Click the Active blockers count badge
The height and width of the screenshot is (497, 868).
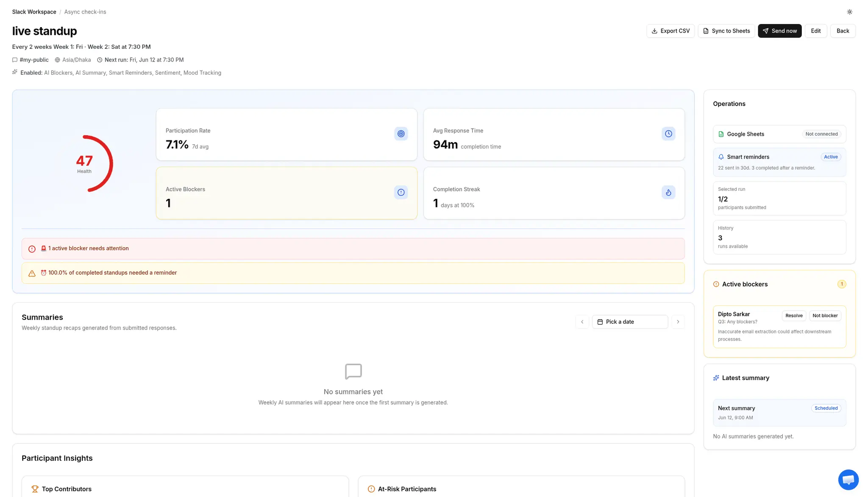(x=842, y=284)
